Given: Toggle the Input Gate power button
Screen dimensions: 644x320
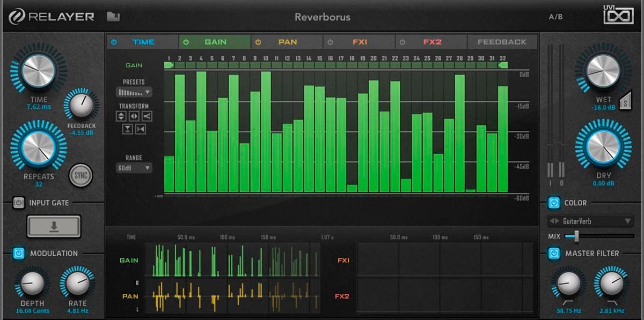Looking at the screenshot, I should [x=19, y=203].
